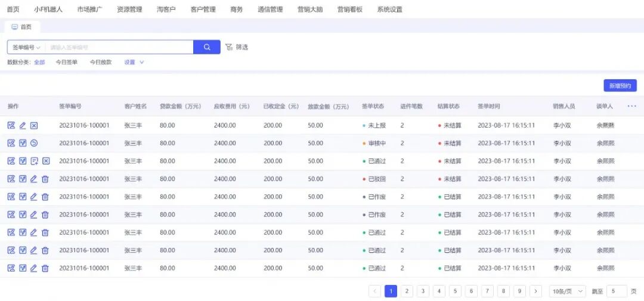Open 通信管理 menu

click(x=270, y=10)
